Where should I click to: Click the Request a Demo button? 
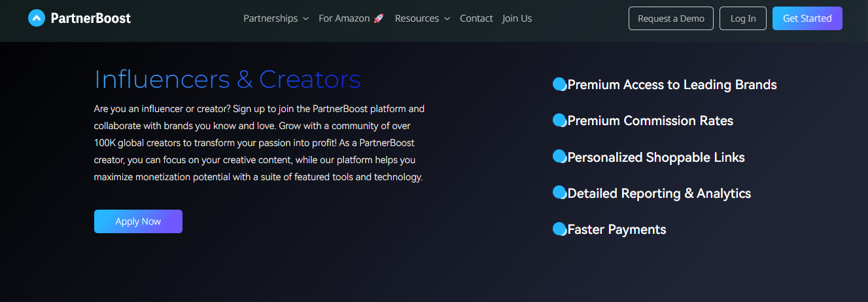671,18
